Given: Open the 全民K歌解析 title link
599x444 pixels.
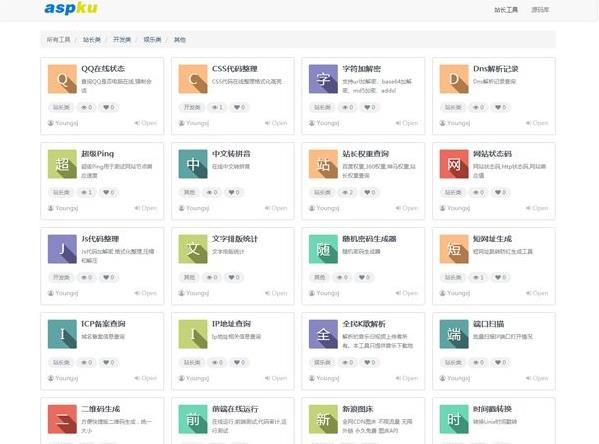Looking at the screenshot, I should tap(364, 324).
